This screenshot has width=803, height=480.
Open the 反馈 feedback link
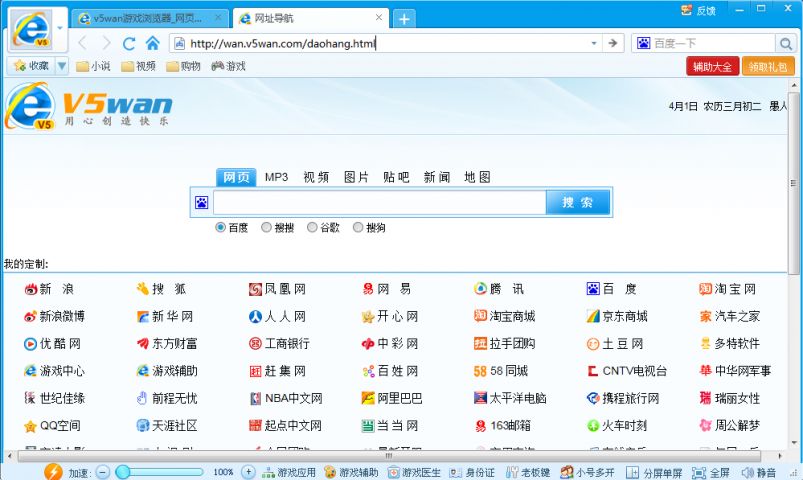coord(698,10)
